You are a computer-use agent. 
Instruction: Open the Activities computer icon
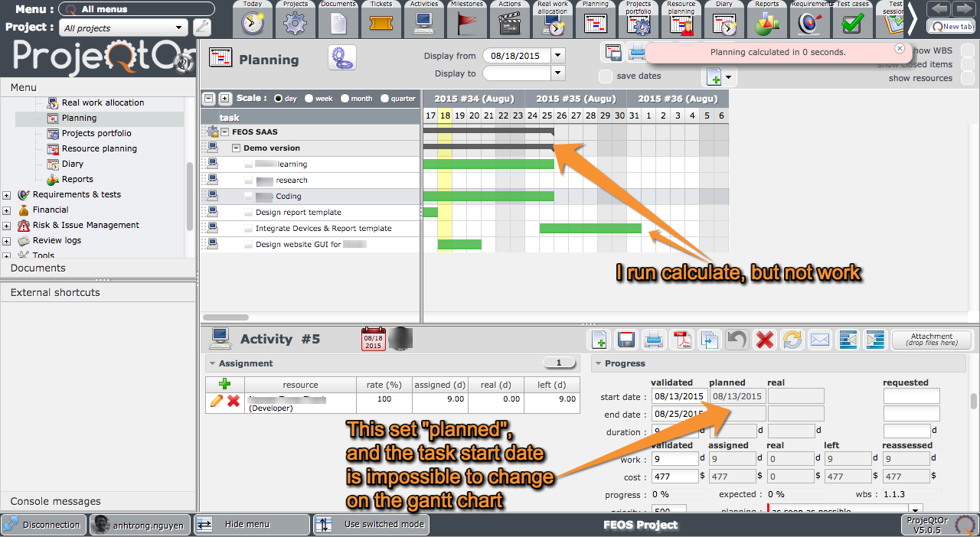pos(424,23)
